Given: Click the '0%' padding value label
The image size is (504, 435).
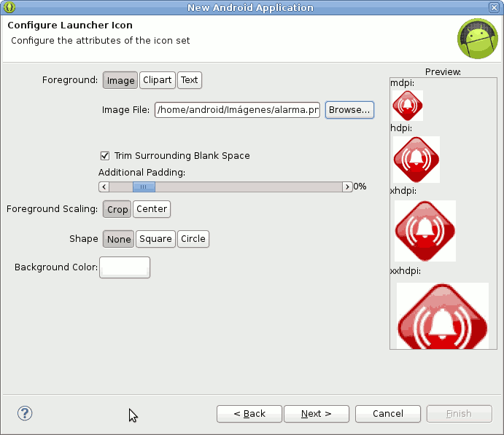Looking at the screenshot, I should 360,187.
